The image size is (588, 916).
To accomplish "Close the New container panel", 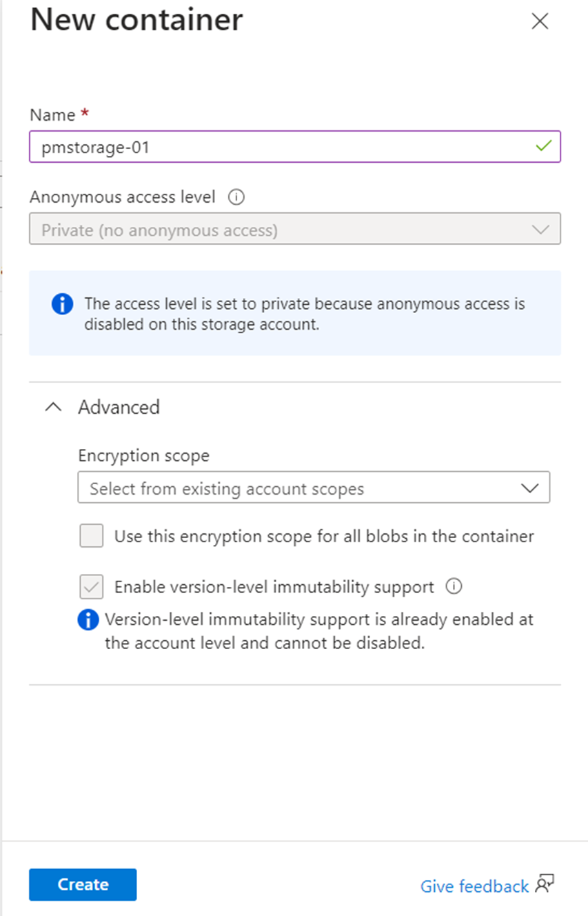I will coord(540,21).
